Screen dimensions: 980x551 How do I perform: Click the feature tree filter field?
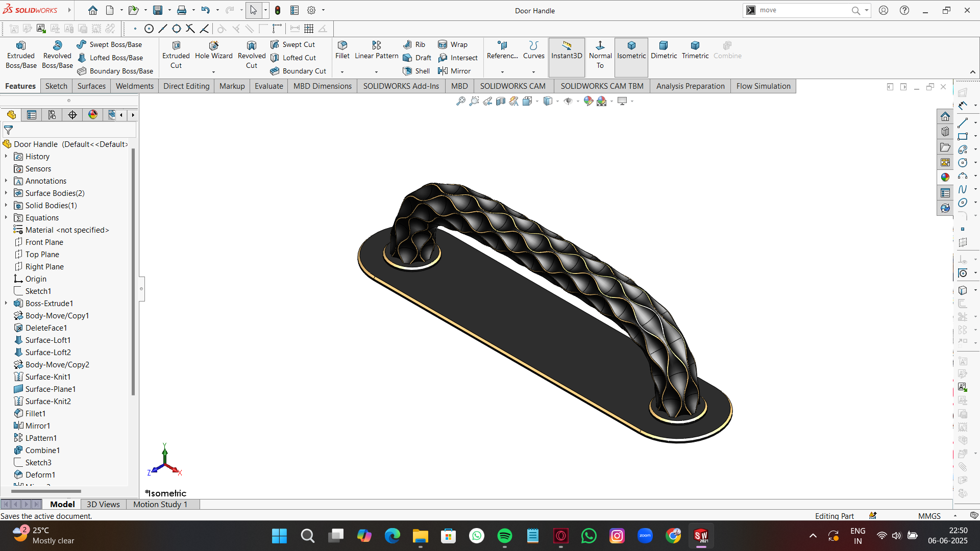69,131
